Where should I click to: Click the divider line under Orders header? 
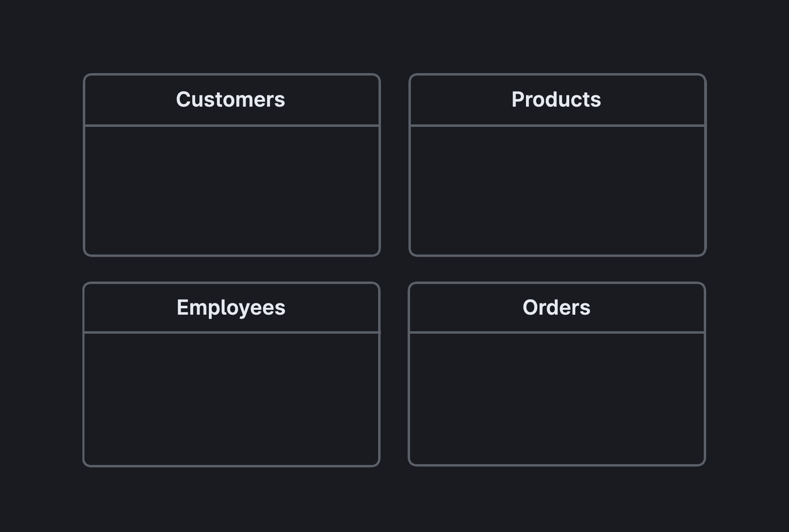pyautogui.click(x=557, y=332)
